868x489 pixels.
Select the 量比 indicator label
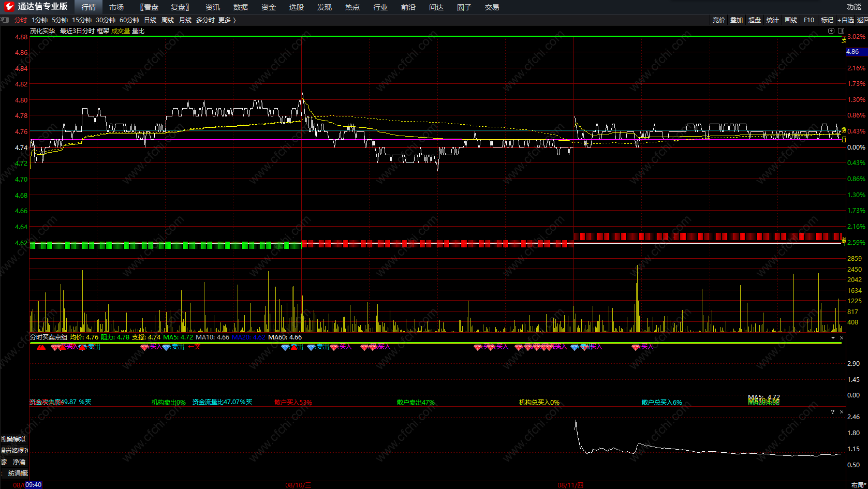click(138, 31)
